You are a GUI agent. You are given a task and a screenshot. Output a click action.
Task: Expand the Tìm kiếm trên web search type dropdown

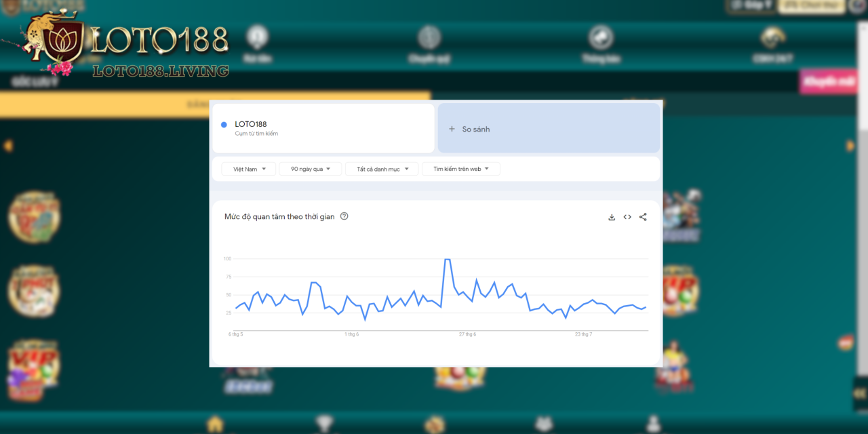click(460, 169)
